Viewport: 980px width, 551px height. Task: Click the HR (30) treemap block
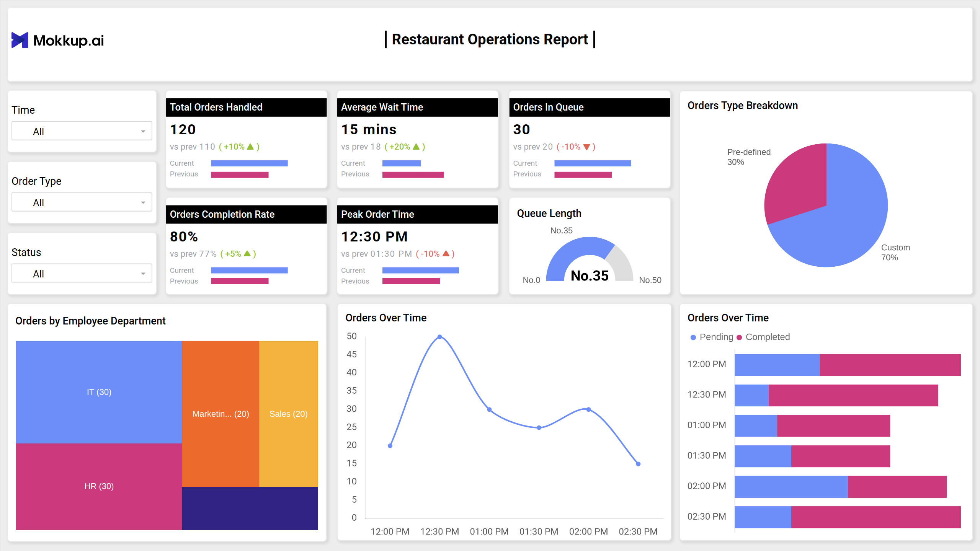click(99, 486)
